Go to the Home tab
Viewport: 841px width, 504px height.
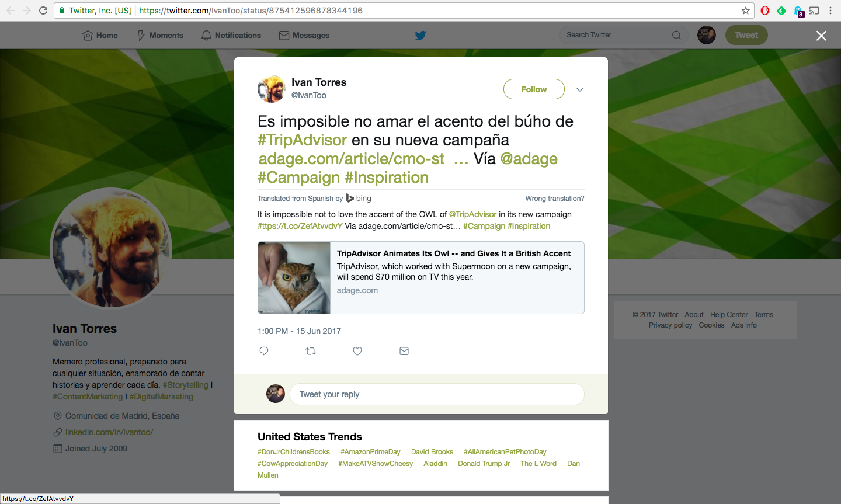point(100,35)
